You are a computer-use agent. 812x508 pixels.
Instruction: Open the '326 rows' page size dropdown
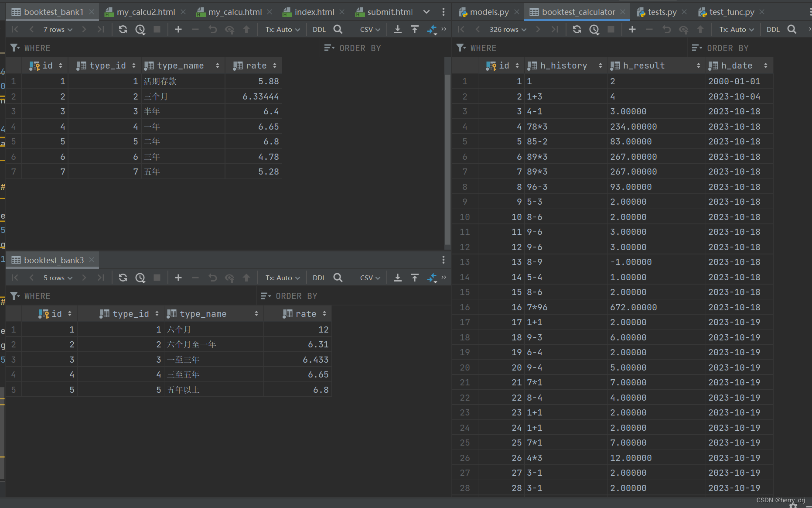click(508, 29)
